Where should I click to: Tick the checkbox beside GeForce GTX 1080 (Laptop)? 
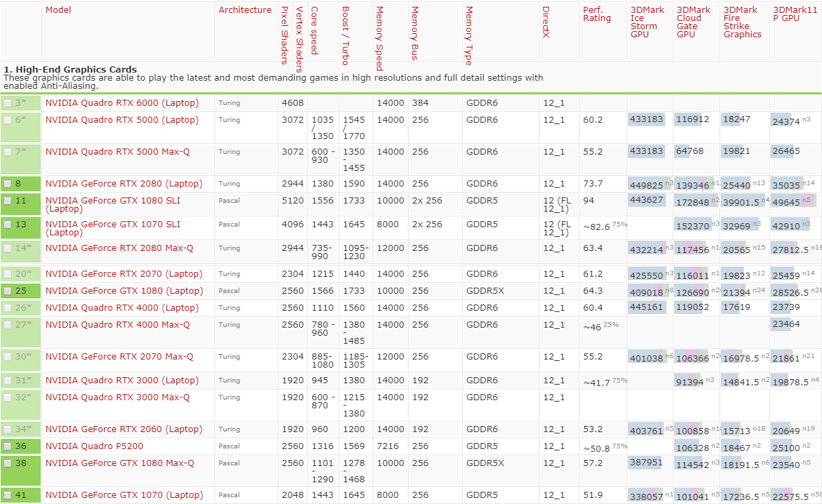coord(7,291)
